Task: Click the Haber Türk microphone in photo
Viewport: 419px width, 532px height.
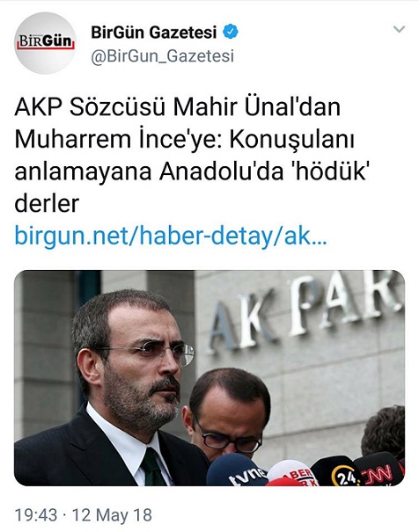Action: point(294,473)
